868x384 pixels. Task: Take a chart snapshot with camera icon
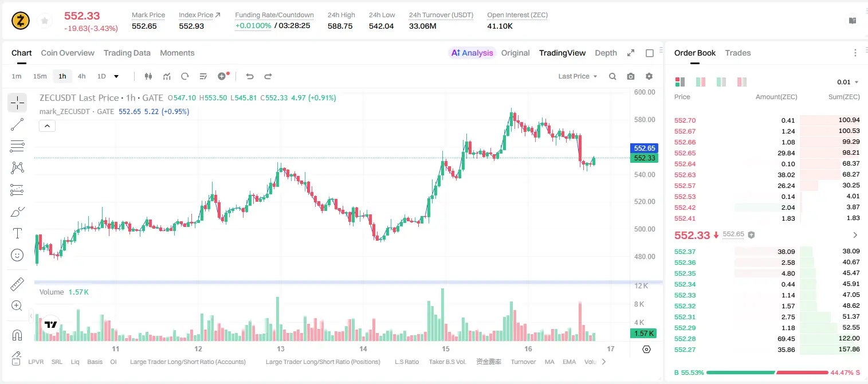point(631,76)
